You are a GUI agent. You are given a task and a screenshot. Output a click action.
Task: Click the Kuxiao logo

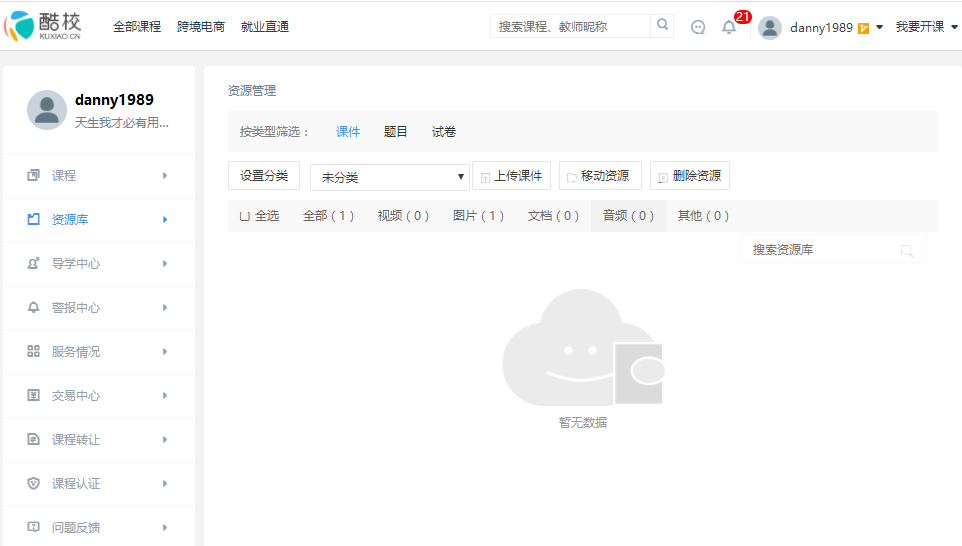[43, 26]
